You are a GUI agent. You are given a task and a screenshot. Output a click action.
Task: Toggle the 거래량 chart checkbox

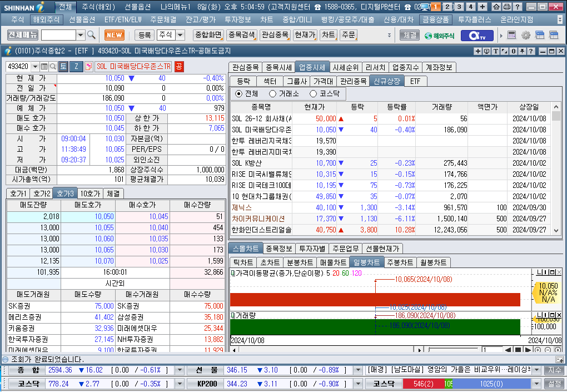click(x=233, y=315)
